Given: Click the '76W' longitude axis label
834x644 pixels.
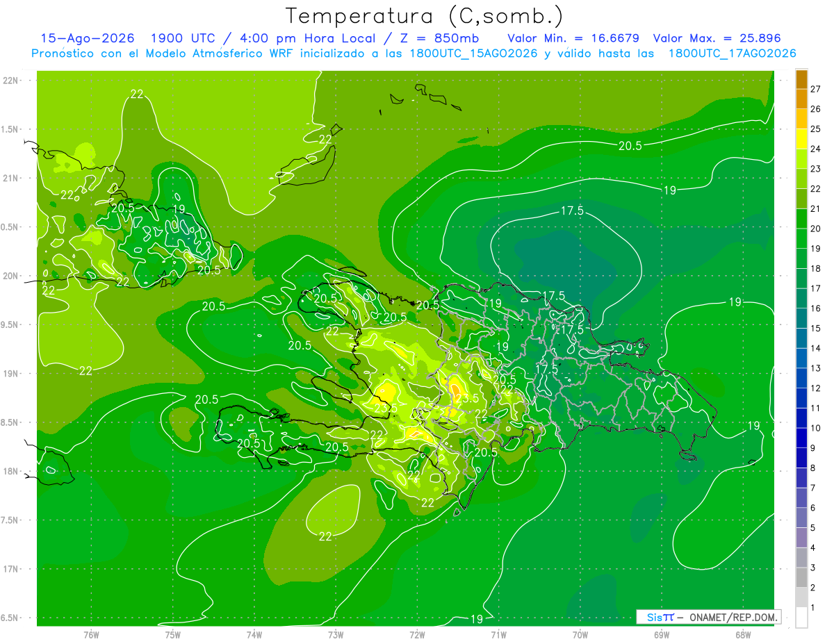Looking at the screenshot, I should 91,634.
